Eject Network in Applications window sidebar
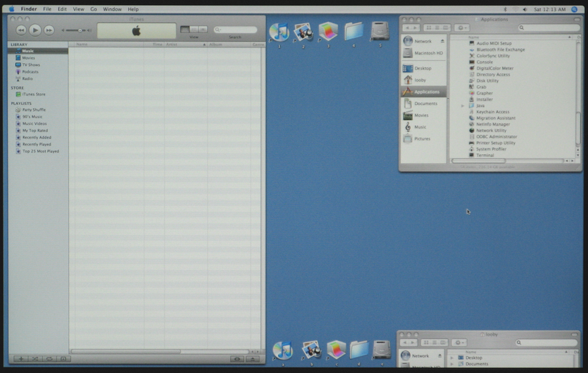The image size is (588, 373). click(442, 41)
